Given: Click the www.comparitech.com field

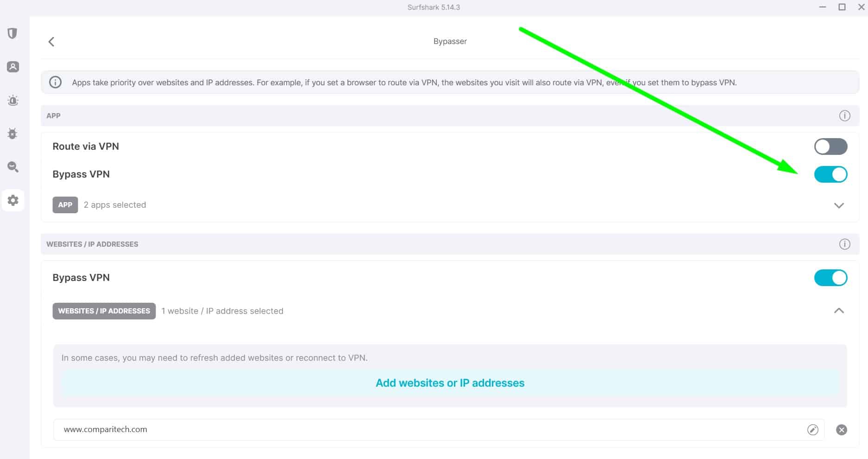Looking at the screenshot, I should (x=439, y=430).
